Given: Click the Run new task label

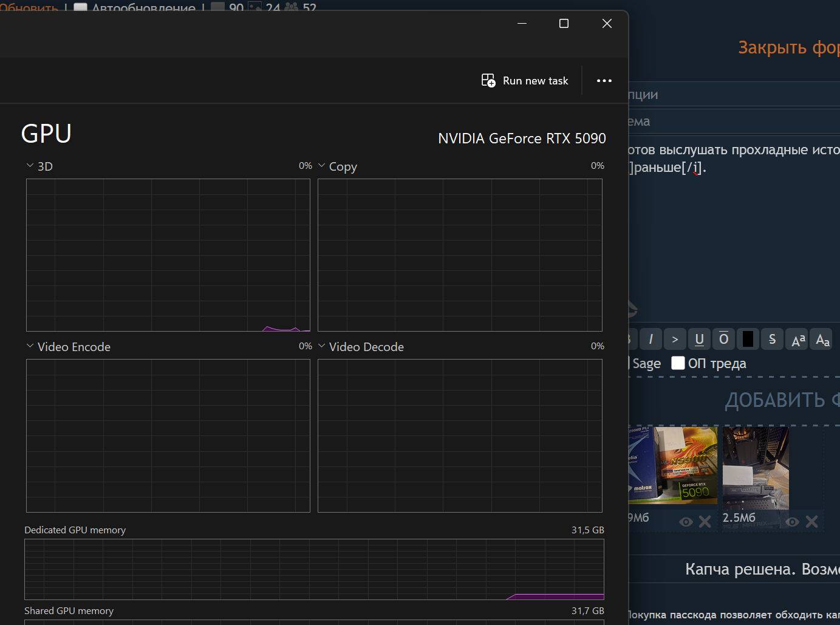Looking at the screenshot, I should (x=535, y=81).
